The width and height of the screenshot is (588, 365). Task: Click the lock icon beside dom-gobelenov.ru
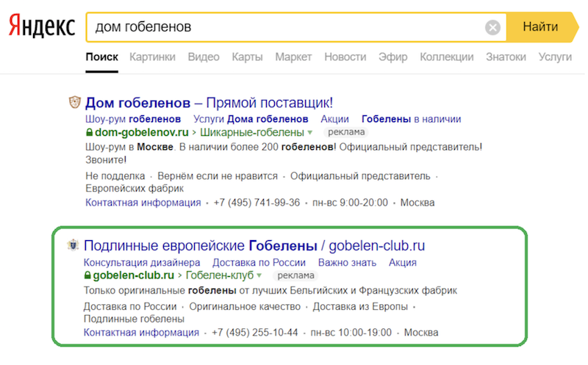coord(89,132)
